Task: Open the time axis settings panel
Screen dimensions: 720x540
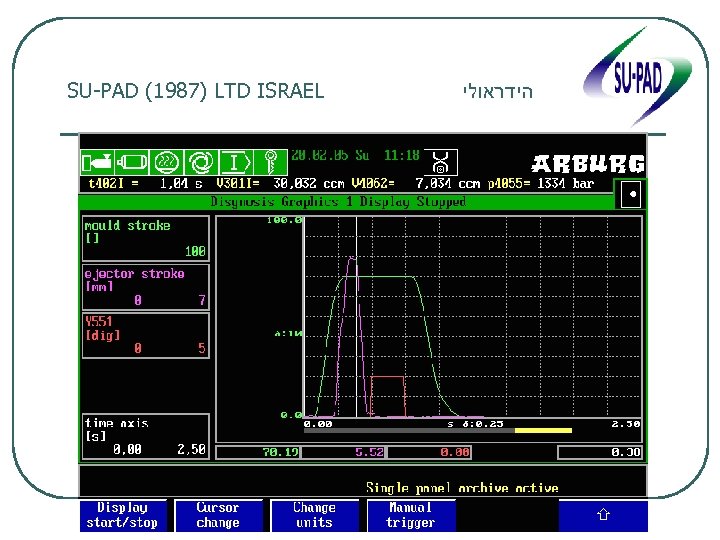Action: coord(146,436)
